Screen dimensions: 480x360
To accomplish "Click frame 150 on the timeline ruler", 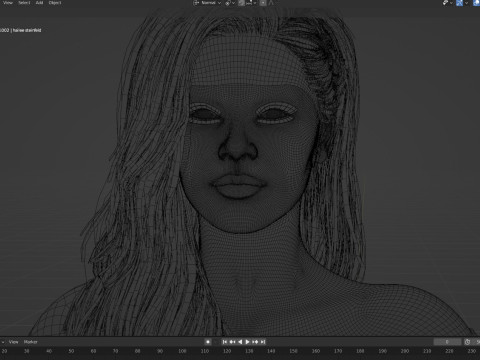I will click(x=294, y=351).
